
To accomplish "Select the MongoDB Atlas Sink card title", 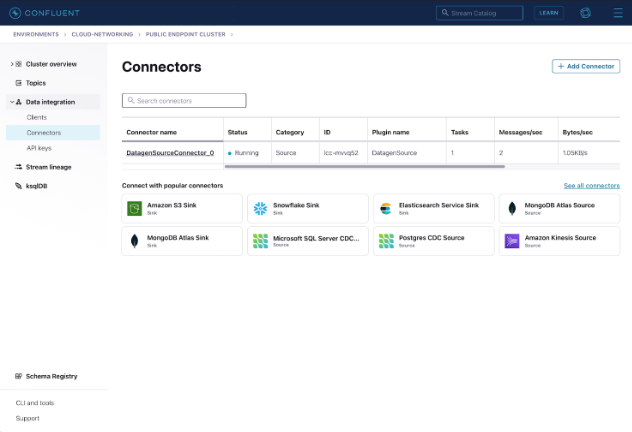I will (x=178, y=238).
